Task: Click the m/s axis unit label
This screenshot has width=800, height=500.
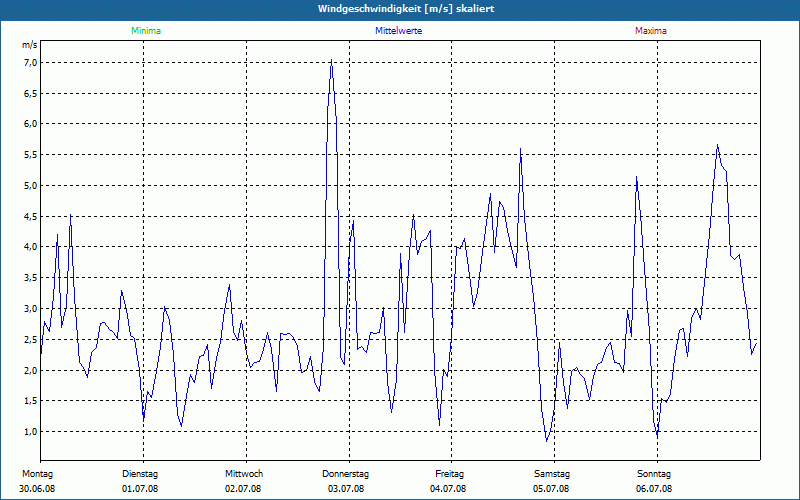Action: [30, 45]
